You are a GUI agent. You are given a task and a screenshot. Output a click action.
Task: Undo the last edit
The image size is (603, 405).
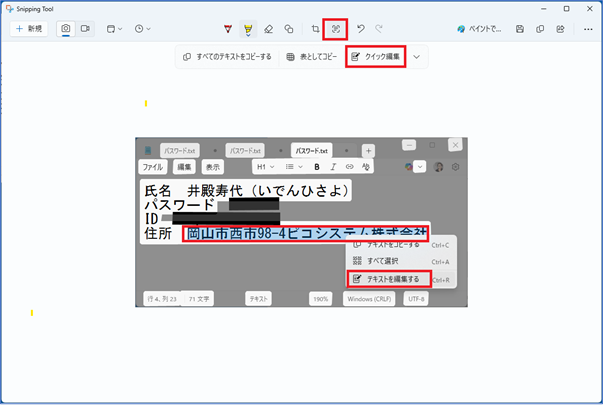(x=360, y=29)
